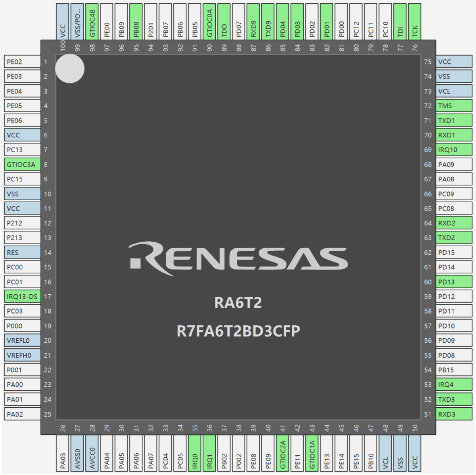The width and height of the screenshot is (476, 475).
Task: Click the Renesas logo on the chip
Action: pyautogui.click(x=238, y=258)
